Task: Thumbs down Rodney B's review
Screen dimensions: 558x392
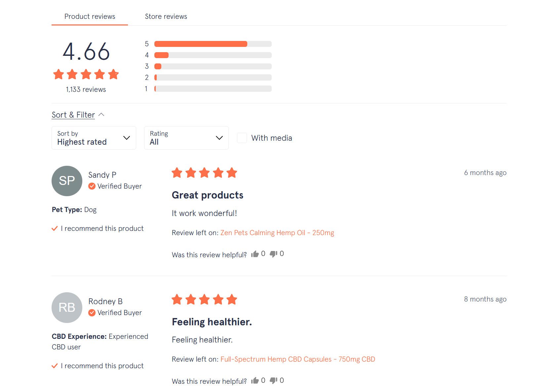Action: (x=273, y=380)
